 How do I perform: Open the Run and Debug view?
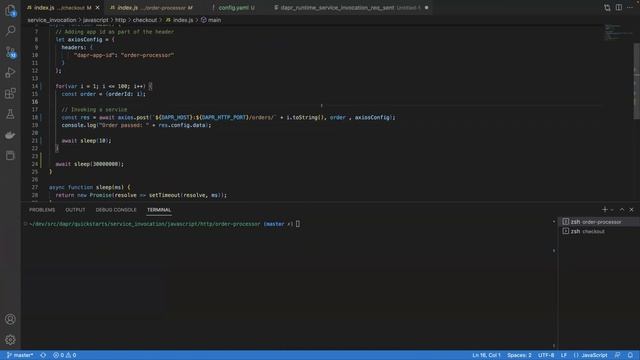[10, 73]
